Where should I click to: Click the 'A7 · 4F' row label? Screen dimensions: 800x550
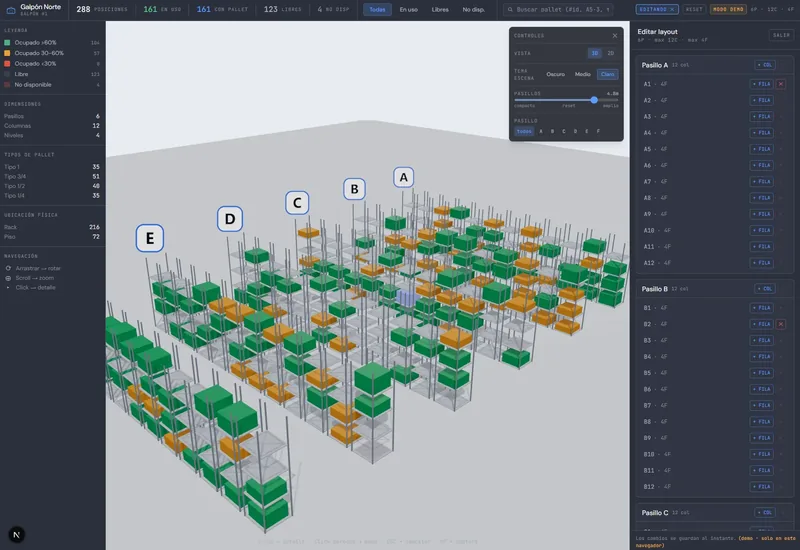pyautogui.click(x=655, y=182)
